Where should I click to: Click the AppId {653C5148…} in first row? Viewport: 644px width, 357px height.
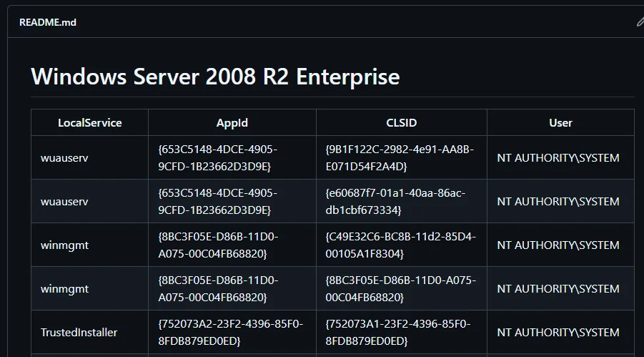(x=218, y=158)
